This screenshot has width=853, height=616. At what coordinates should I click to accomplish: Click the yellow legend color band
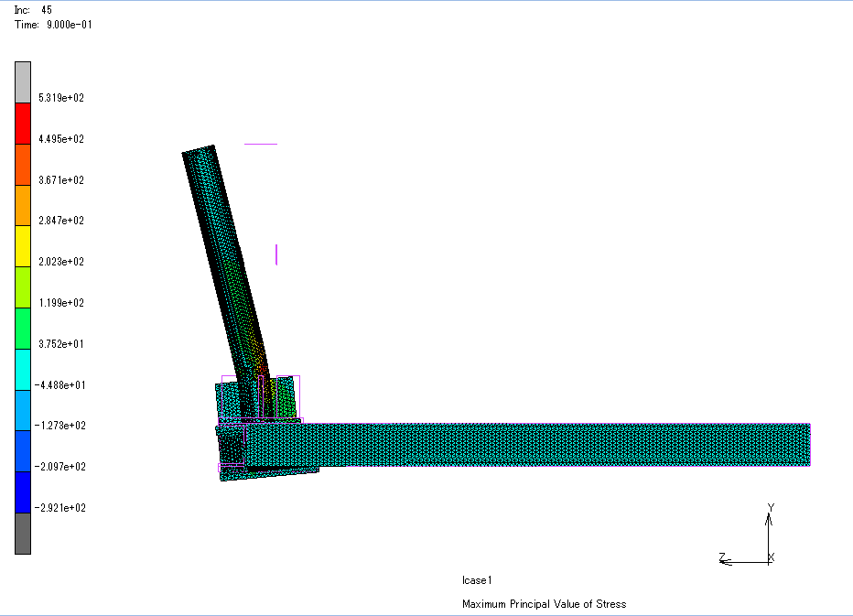click(23, 246)
